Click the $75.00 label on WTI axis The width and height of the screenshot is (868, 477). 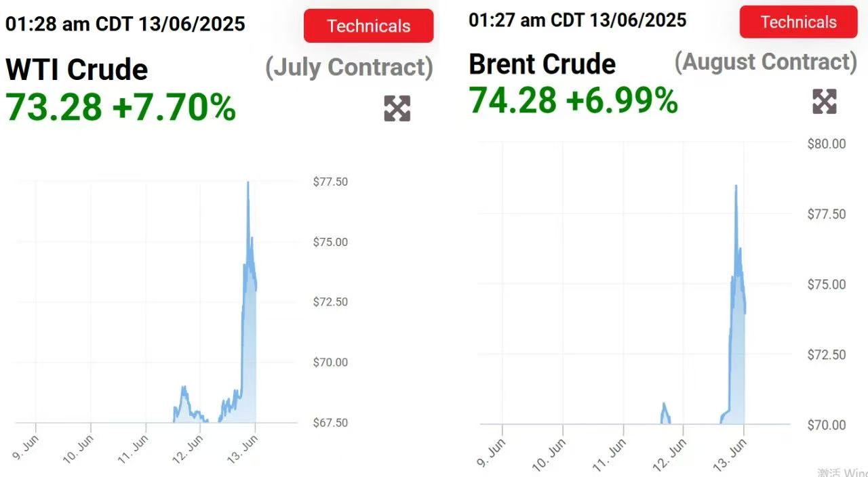330,242
